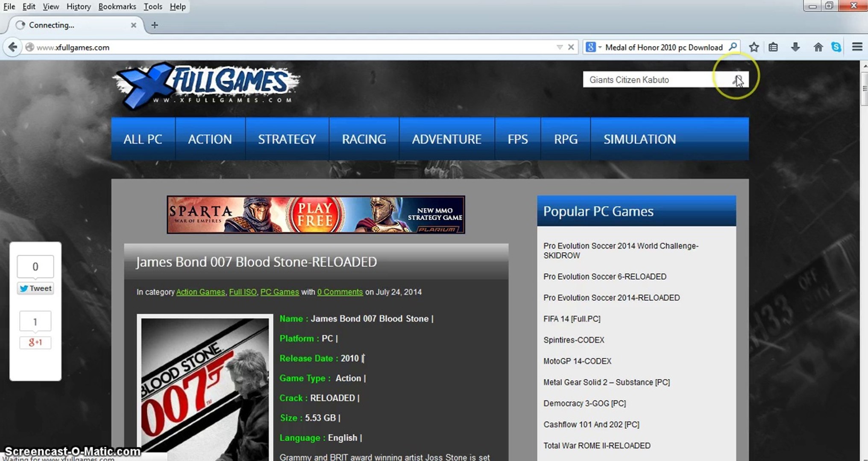Click the XFullGames site logo

(207, 86)
